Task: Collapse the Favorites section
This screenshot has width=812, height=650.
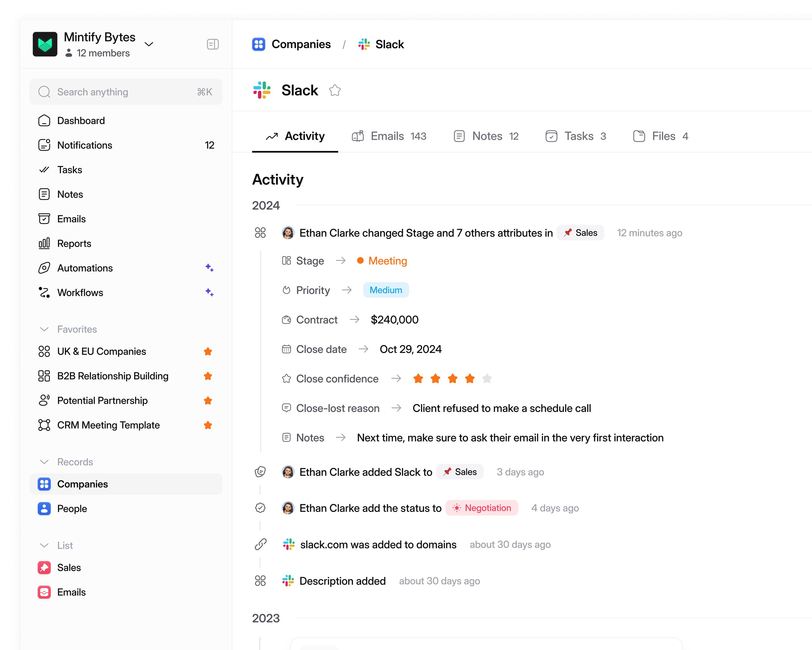Action: click(44, 329)
